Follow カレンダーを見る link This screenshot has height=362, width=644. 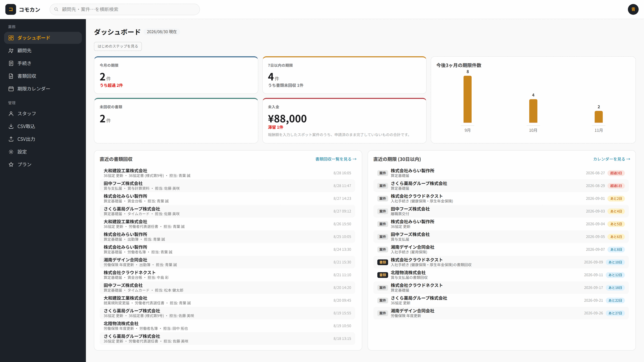[x=612, y=159]
